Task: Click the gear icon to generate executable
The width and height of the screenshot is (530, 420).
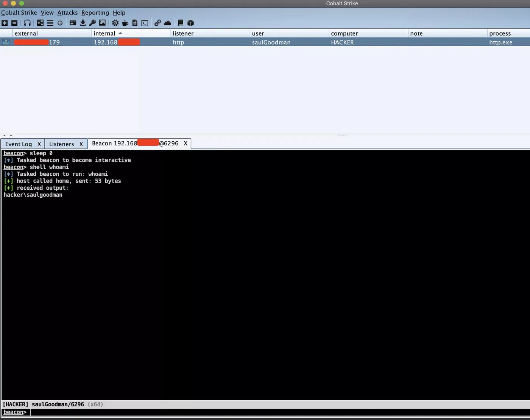Action: click(115, 23)
